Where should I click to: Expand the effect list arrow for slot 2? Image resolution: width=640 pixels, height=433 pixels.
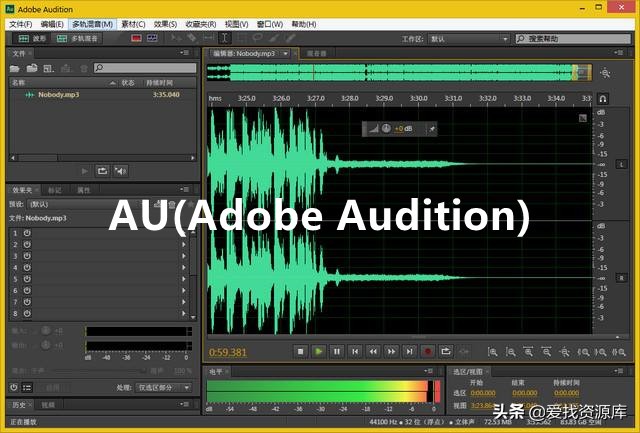(x=184, y=244)
